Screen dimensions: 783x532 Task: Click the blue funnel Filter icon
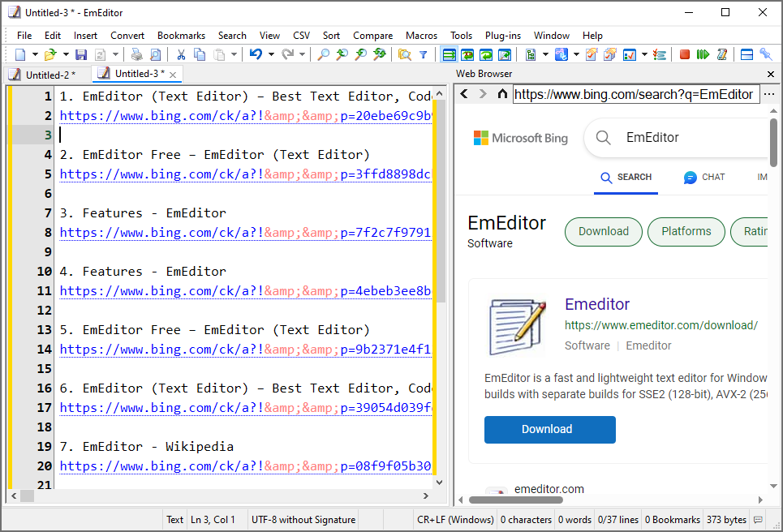pyautogui.click(x=423, y=55)
